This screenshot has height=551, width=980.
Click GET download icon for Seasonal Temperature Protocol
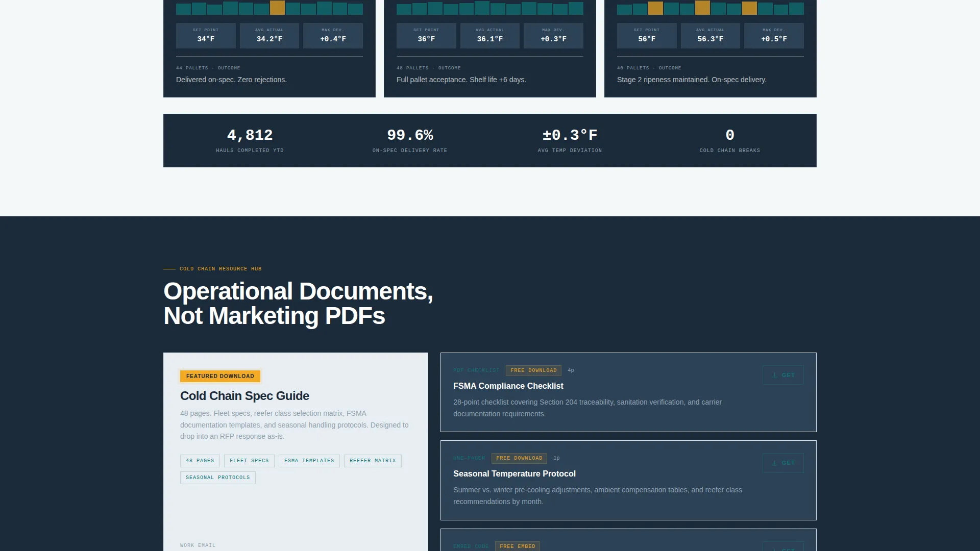tap(782, 463)
